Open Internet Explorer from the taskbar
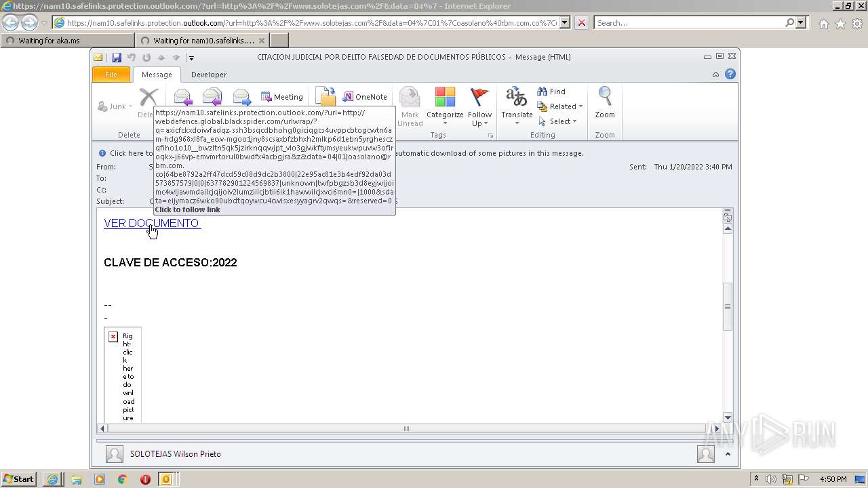868x488 pixels. click(x=52, y=479)
